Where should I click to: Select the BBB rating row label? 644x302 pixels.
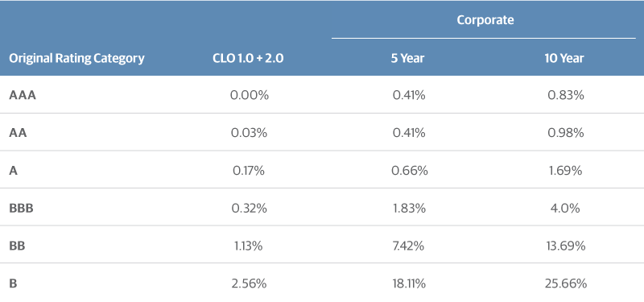(x=21, y=208)
